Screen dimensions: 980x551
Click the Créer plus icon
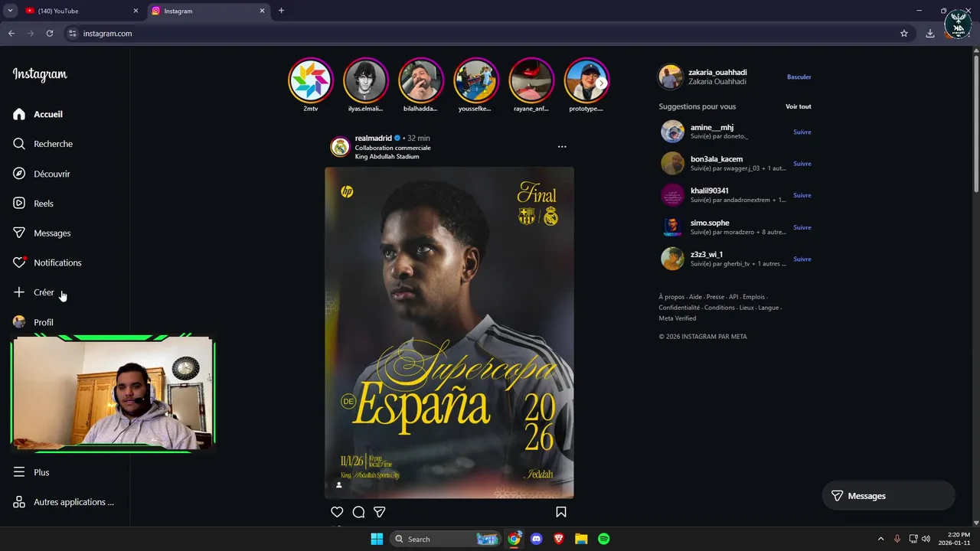tap(19, 292)
